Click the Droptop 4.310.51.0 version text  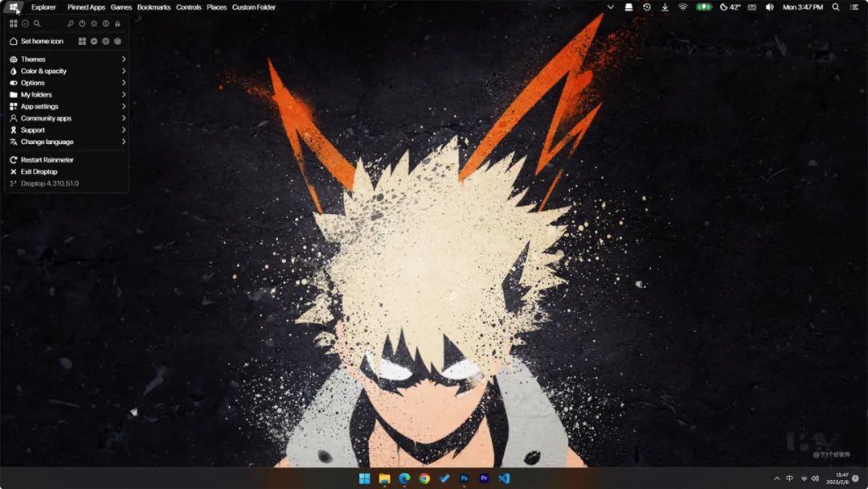50,183
